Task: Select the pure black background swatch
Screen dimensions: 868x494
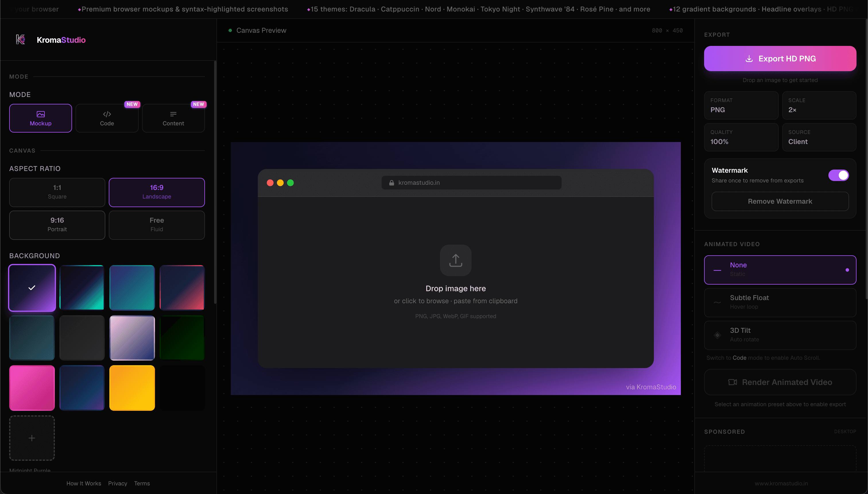Action: click(182, 388)
